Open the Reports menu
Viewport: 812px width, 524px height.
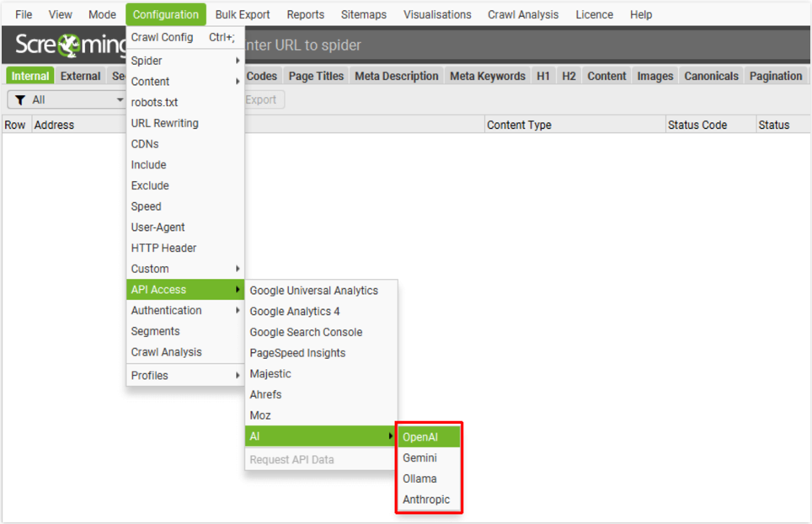pyautogui.click(x=306, y=14)
